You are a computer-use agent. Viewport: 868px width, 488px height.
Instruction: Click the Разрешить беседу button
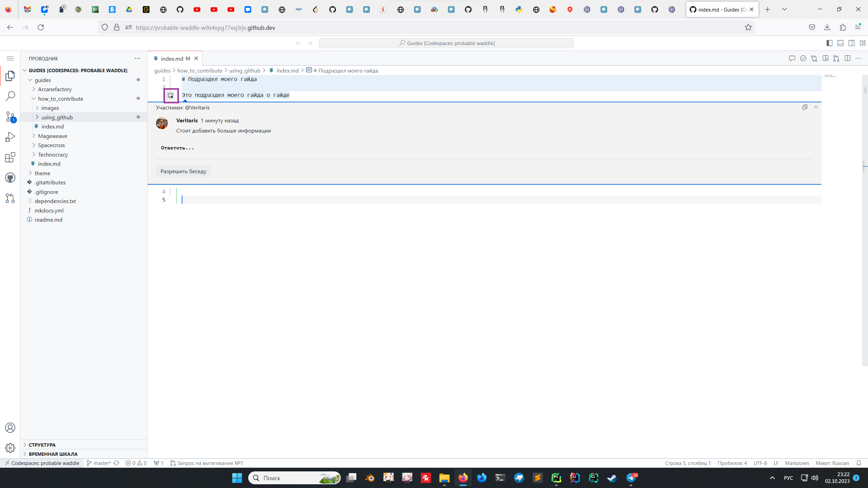(x=183, y=171)
